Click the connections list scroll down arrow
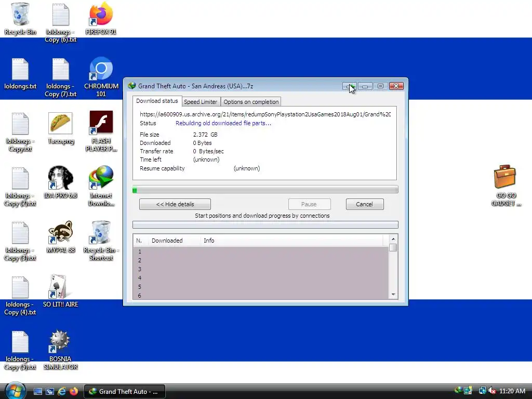The width and height of the screenshot is (532, 399). pyautogui.click(x=393, y=295)
